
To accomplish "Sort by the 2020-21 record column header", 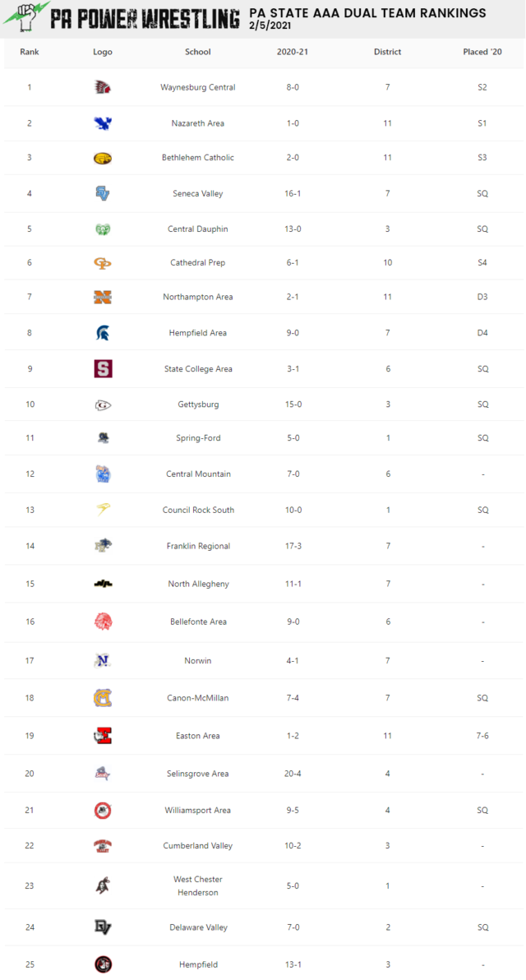I will point(293,52).
